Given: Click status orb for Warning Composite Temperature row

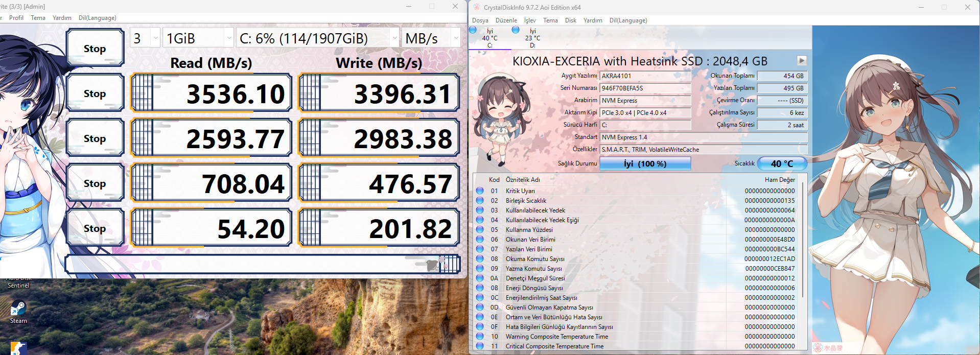Looking at the screenshot, I should point(480,336).
